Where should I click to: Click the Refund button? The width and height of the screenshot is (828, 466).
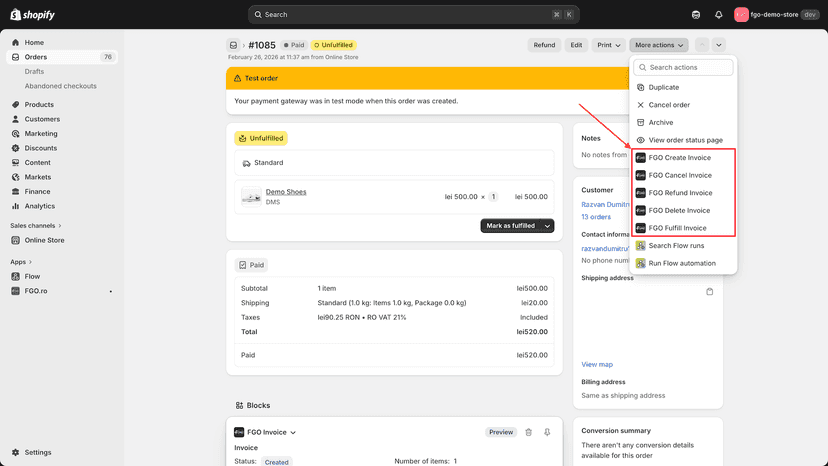[x=544, y=45]
